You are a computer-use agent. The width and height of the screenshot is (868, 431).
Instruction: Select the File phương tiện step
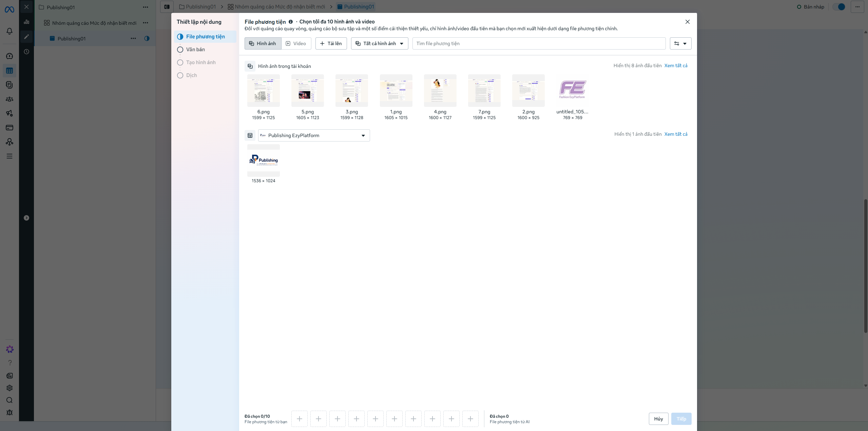205,37
